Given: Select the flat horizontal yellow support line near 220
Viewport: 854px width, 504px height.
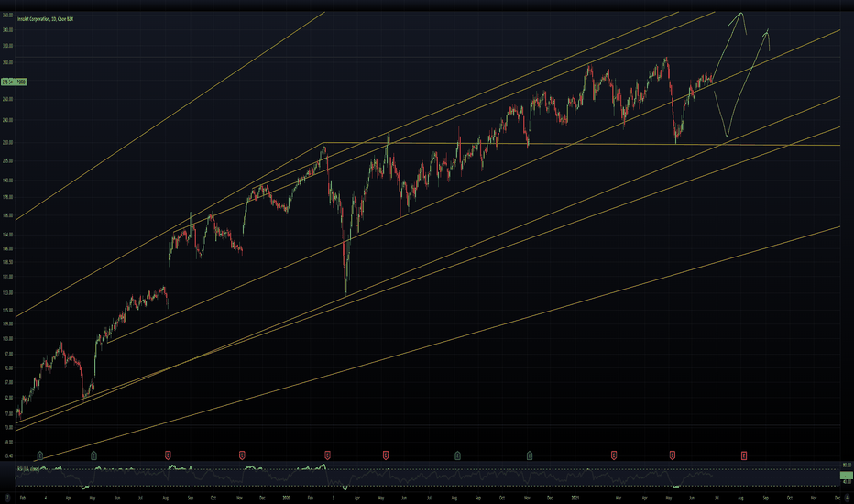Looking at the screenshot, I should click(x=582, y=144).
